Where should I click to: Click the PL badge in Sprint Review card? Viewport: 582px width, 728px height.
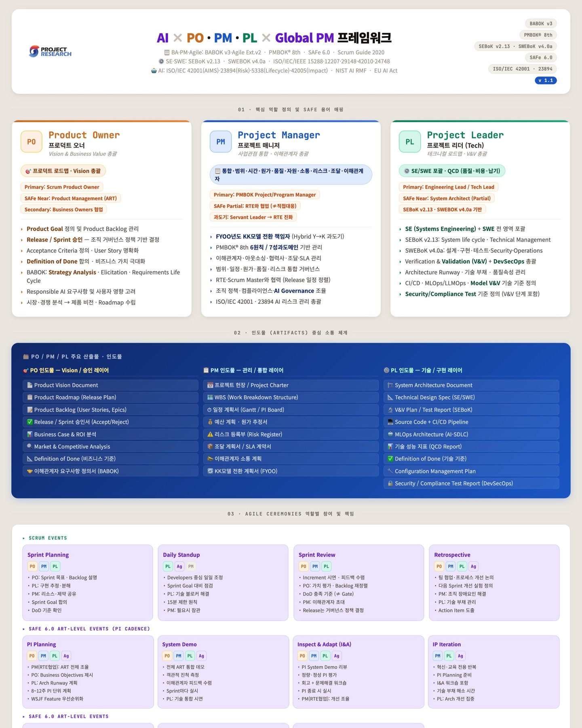[327, 566]
